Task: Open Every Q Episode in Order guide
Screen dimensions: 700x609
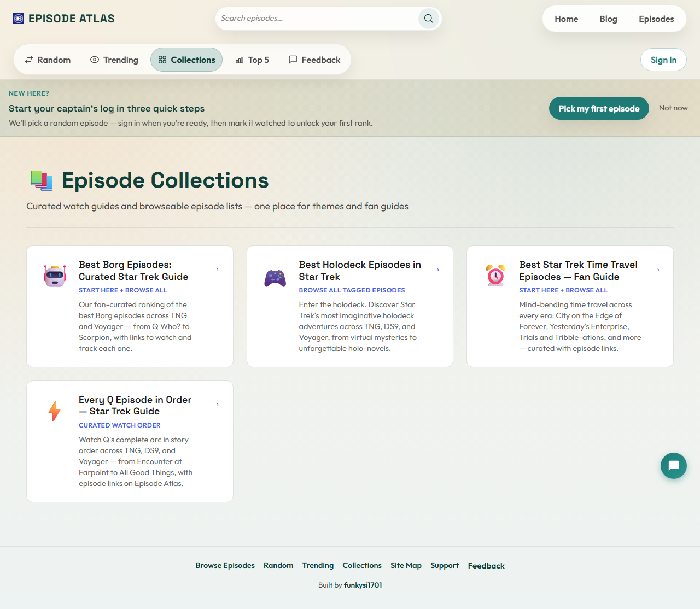Action: [135, 406]
